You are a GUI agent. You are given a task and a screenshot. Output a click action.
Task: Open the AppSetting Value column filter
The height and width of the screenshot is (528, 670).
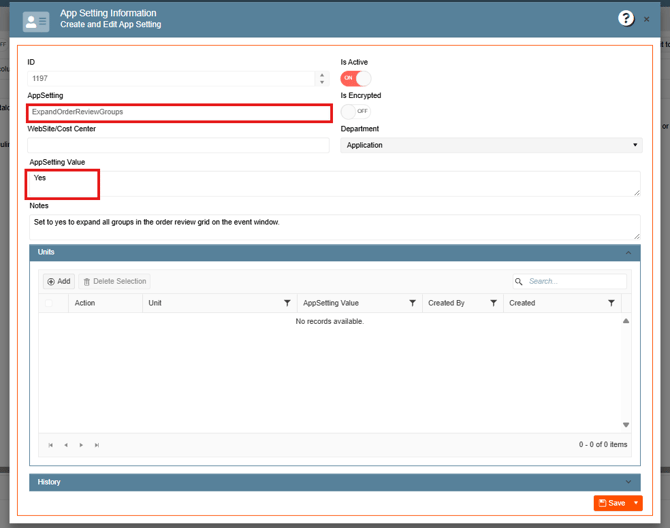coord(412,303)
